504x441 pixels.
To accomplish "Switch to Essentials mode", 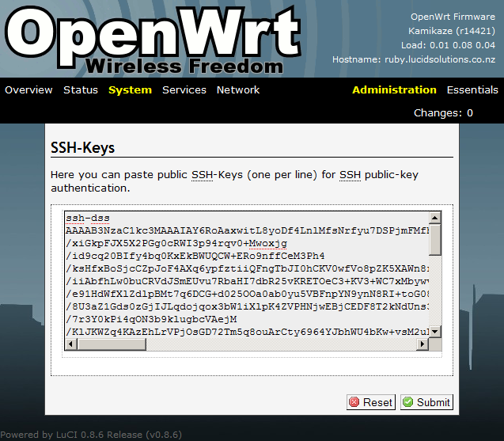I will click(x=472, y=89).
